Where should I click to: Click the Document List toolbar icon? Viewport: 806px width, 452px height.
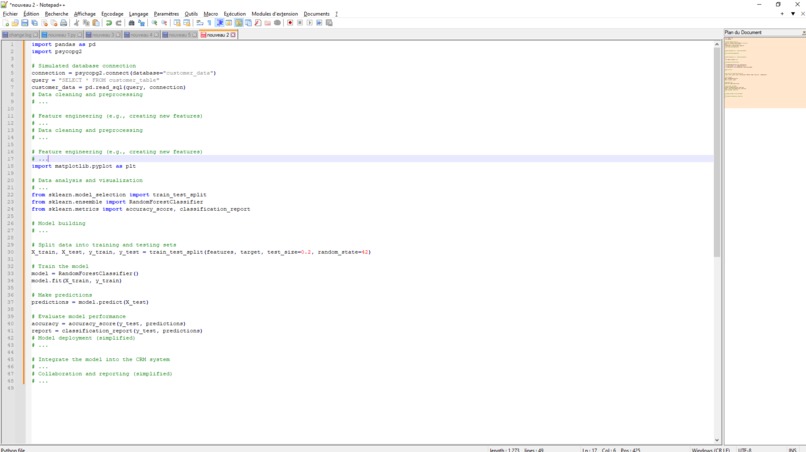point(248,23)
